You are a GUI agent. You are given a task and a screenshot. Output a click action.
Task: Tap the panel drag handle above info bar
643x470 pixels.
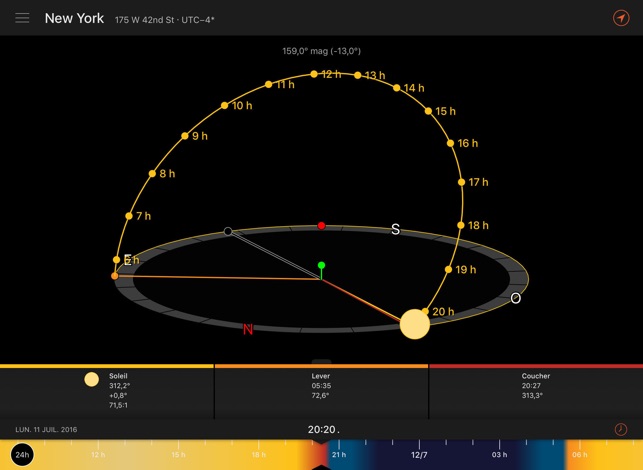[322, 361]
